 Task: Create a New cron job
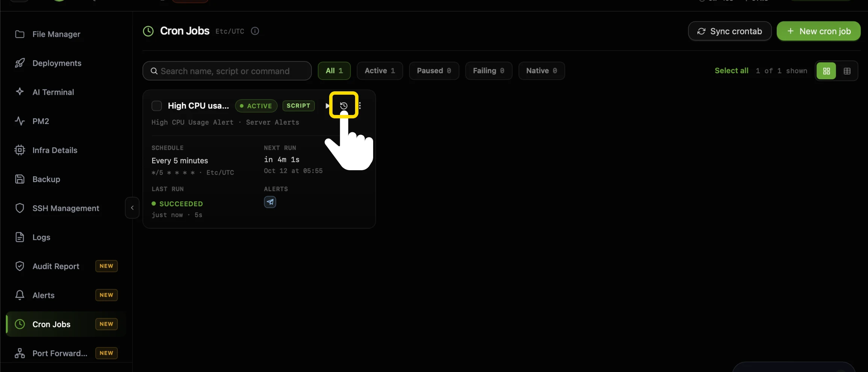818,31
